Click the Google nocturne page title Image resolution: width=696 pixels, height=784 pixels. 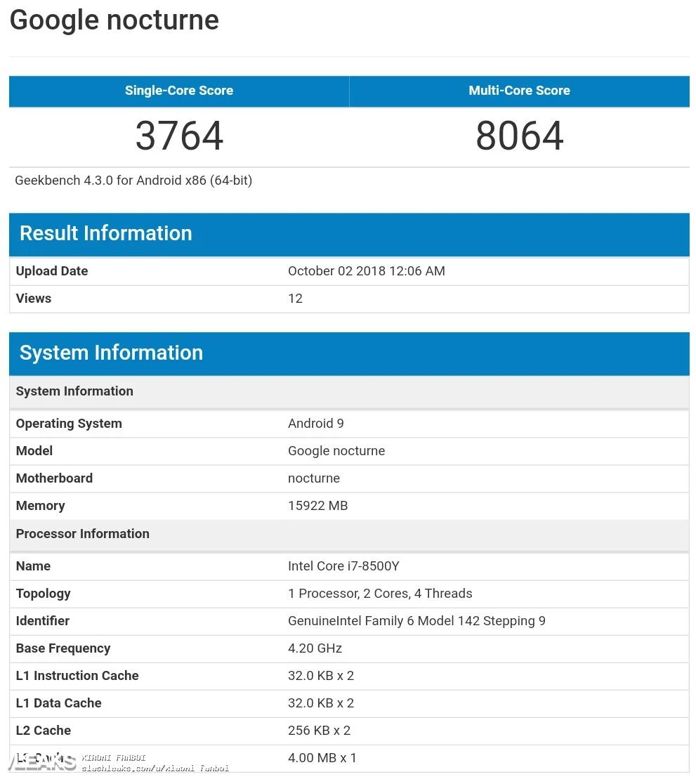coord(114,20)
